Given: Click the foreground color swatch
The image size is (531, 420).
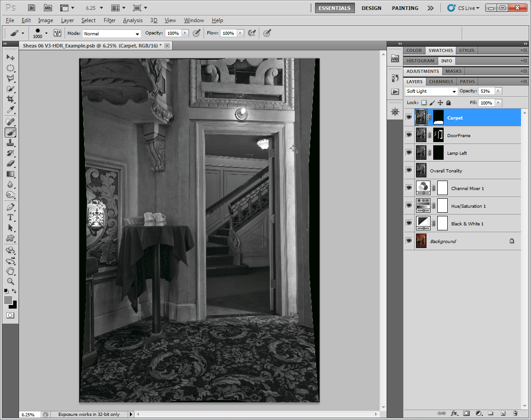Looking at the screenshot, I should (8, 300).
